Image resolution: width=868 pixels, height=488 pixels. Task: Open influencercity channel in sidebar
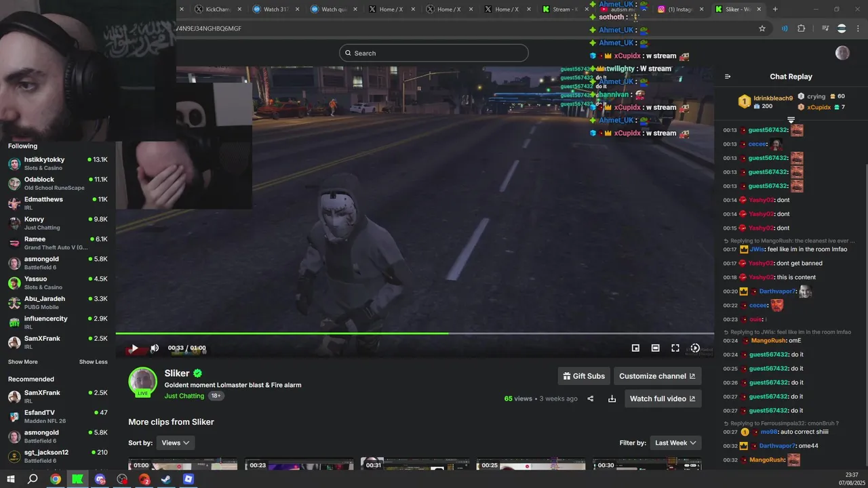coord(58,323)
